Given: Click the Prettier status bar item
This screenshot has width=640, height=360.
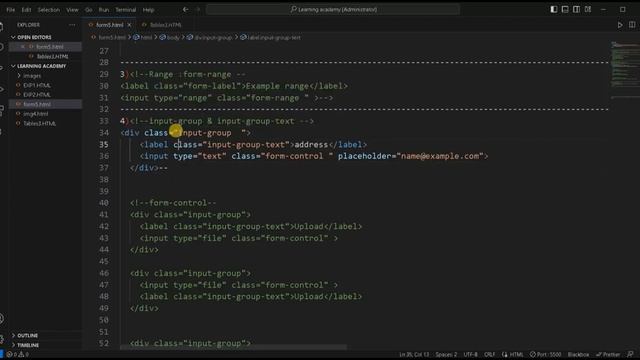Looking at the screenshot, I should point(608,355).
